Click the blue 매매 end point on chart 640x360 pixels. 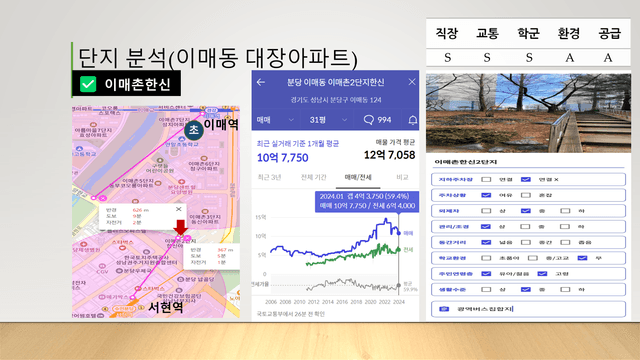[x=399, y=233]
